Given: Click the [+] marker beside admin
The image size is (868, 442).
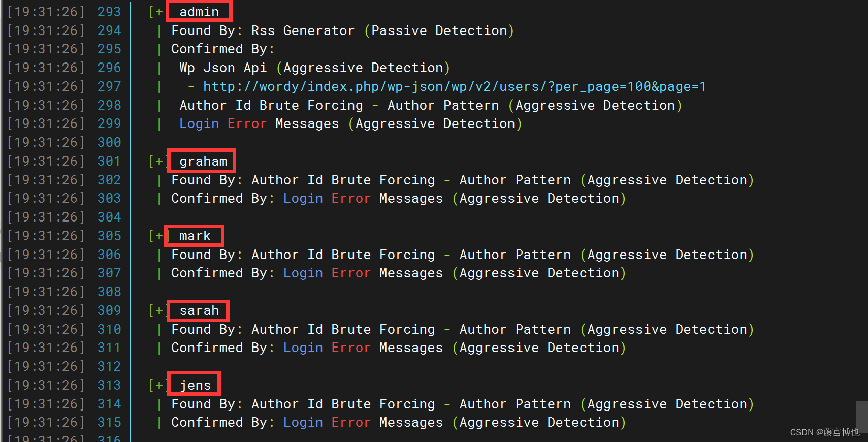Looking at the screenshot, I should [156, 12].
